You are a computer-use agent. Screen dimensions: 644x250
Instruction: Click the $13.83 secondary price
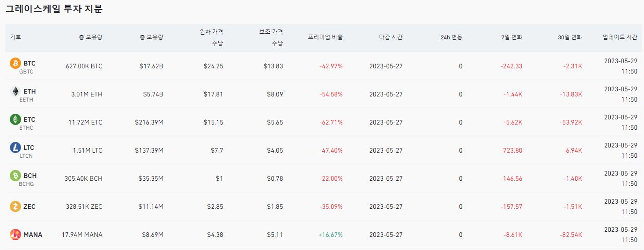274,66
